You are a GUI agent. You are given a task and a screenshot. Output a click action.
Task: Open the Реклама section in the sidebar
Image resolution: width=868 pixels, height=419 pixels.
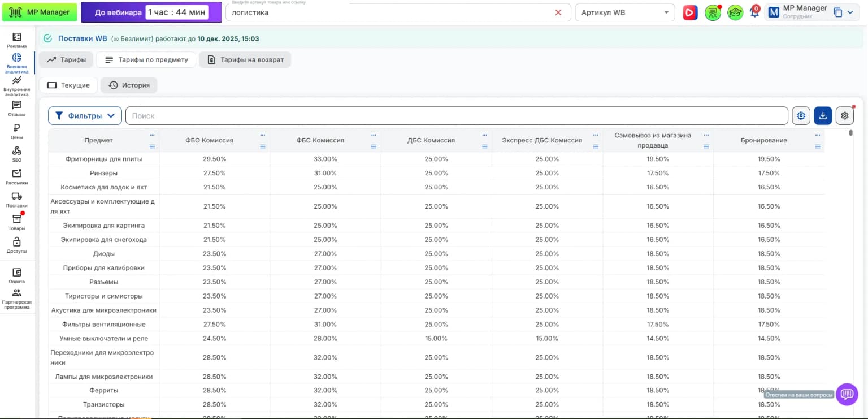(17, 40)
